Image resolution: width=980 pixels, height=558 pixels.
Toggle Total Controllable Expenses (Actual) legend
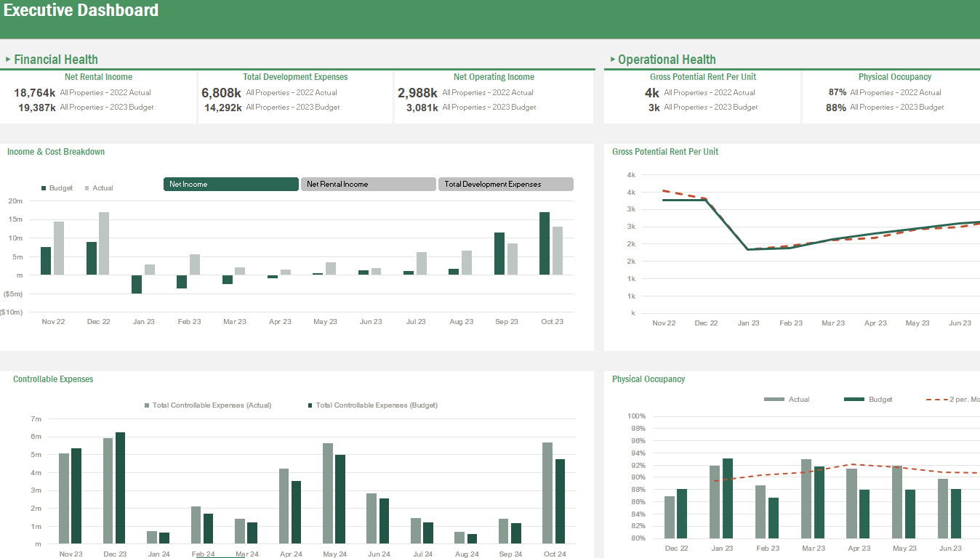(x=209, y=405)
